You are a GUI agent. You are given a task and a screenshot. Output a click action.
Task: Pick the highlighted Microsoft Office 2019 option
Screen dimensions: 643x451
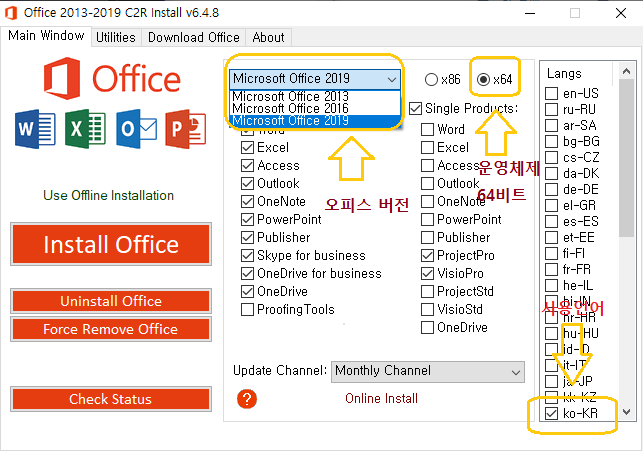coord(315,121)
